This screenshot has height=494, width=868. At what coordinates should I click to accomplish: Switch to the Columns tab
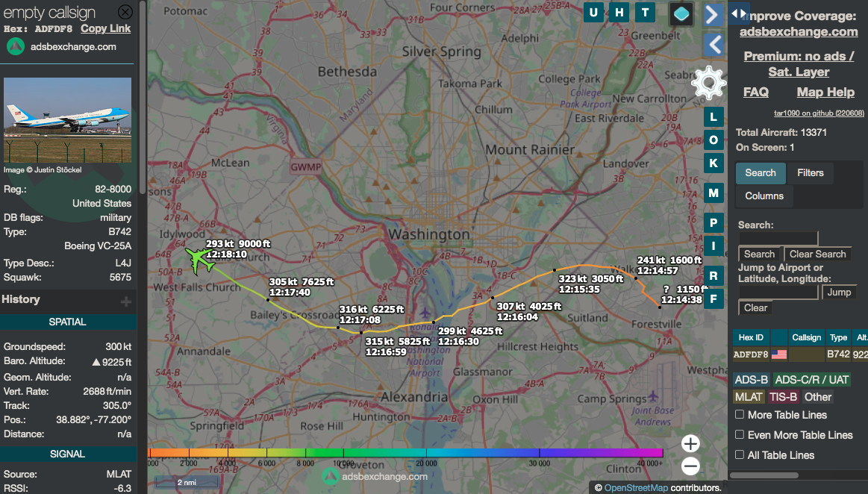764,196
